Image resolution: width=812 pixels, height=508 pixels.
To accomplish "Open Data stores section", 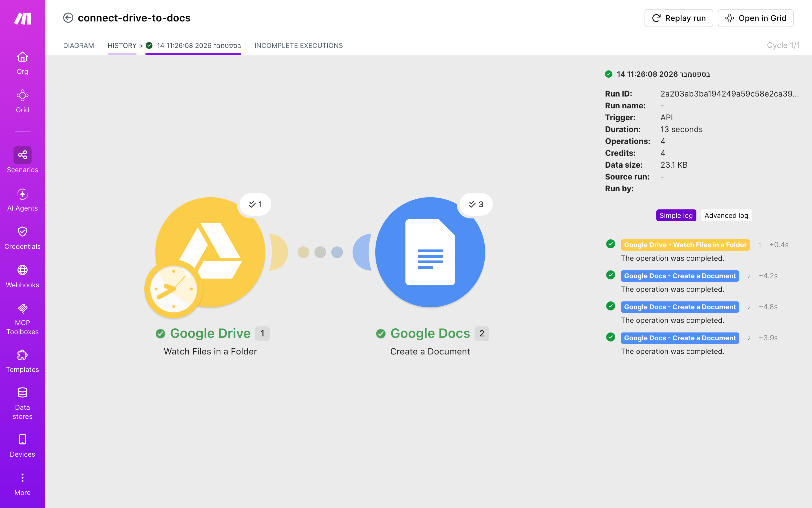I will tap(23, 403).
